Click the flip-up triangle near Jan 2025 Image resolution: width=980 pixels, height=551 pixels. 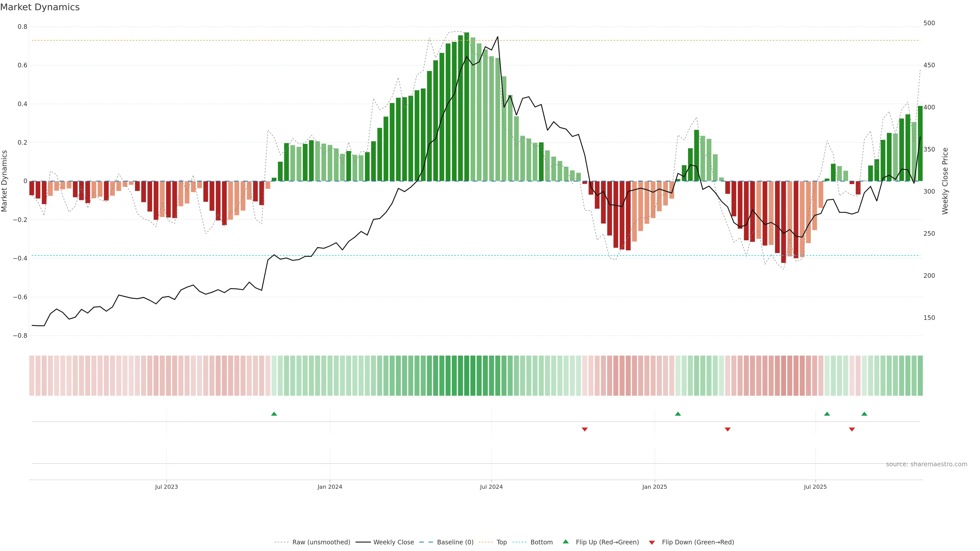pos(678,414)
